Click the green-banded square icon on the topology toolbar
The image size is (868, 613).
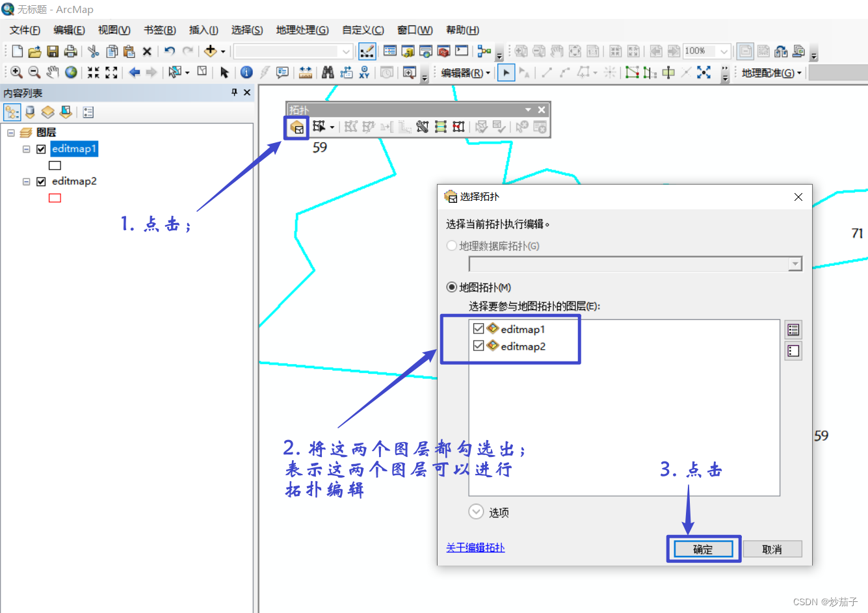point(440,127)
